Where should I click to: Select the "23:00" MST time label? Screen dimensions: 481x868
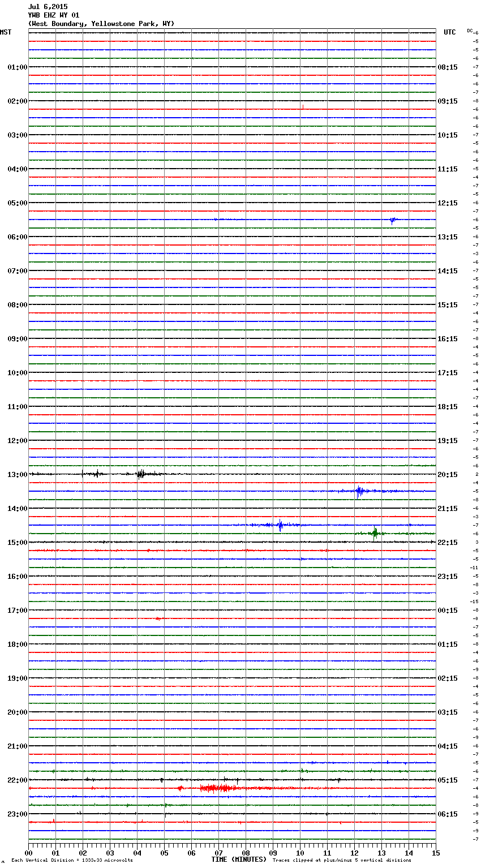(18, 814)
